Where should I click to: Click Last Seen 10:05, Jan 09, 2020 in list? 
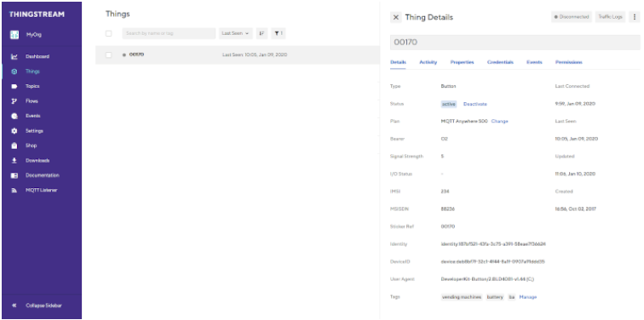pos(255,54)
